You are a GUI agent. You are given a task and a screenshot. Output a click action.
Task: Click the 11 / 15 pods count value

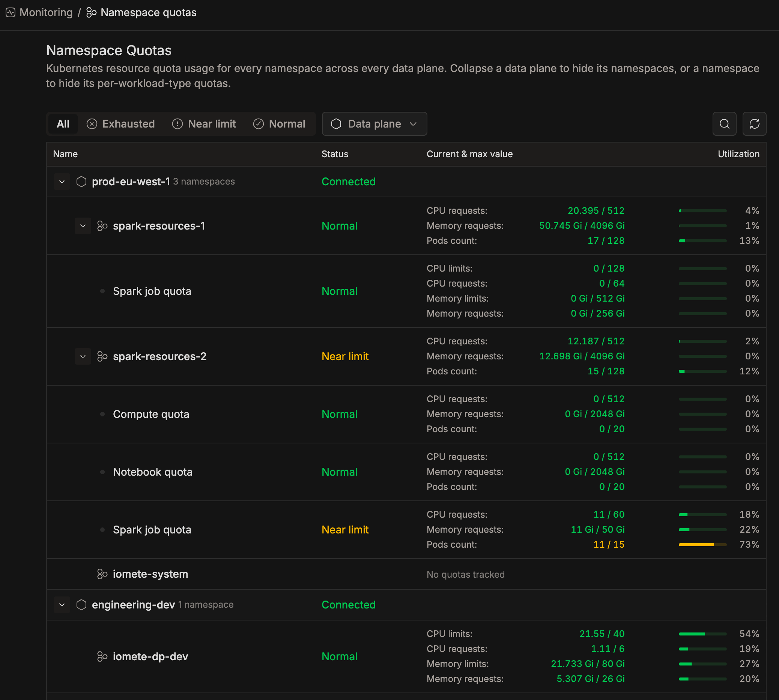pos(609,545)
